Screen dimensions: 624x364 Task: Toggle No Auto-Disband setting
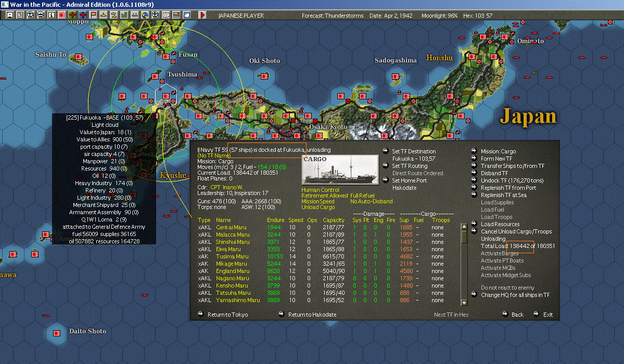pyautogui.click(x=371, y=201)
